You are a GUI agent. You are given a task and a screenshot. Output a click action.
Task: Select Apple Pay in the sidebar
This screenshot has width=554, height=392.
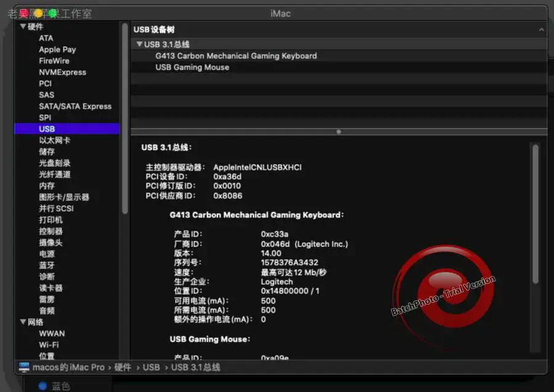(x=57, y=49)
